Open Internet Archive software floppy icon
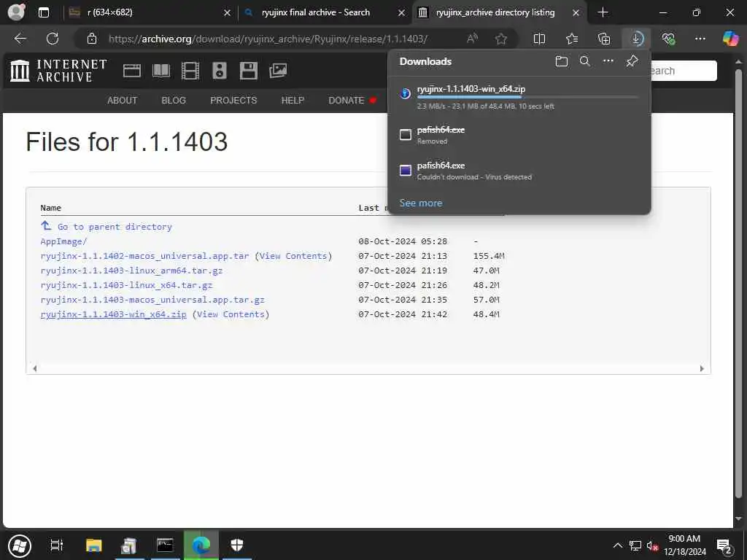 [x=249, y=71]
